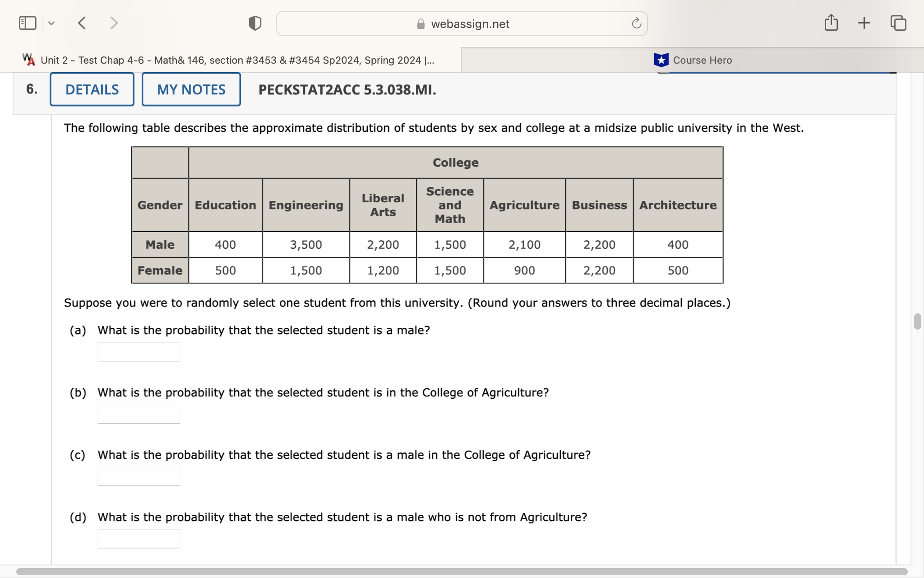Viewport: 924px width, 578px height.
Task: Click the horizontal scrollbar at bottom
Action: 461,572
